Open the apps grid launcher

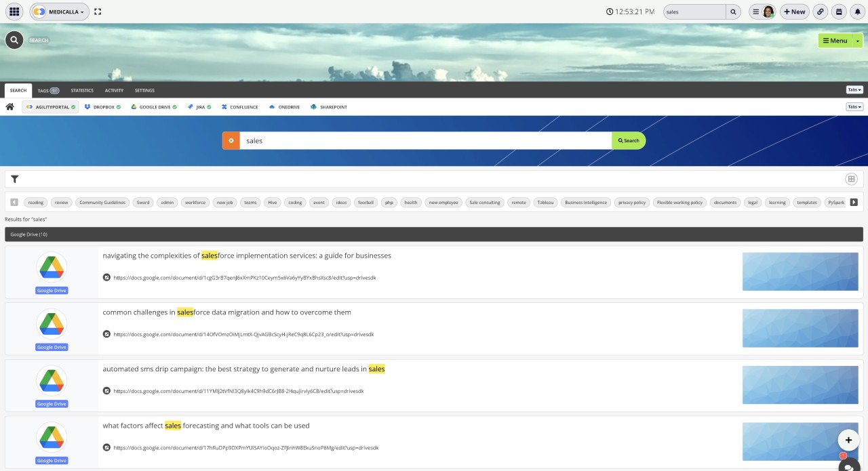(x=14, y=12)
